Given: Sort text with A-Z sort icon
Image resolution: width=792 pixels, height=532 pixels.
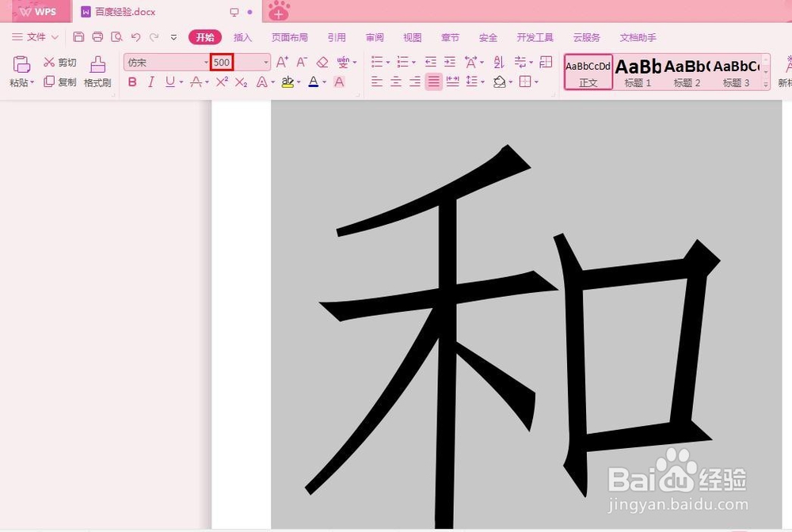Looking at the screenshot, I should tap(499, 62).
